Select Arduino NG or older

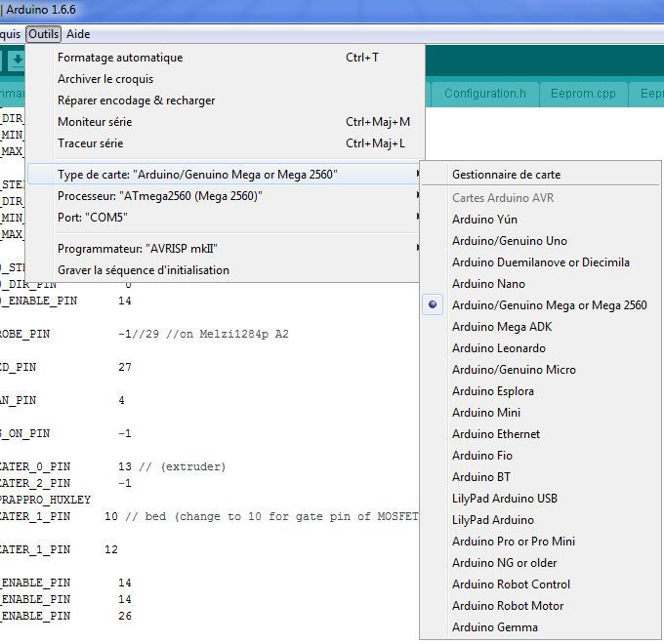[541, 563]
